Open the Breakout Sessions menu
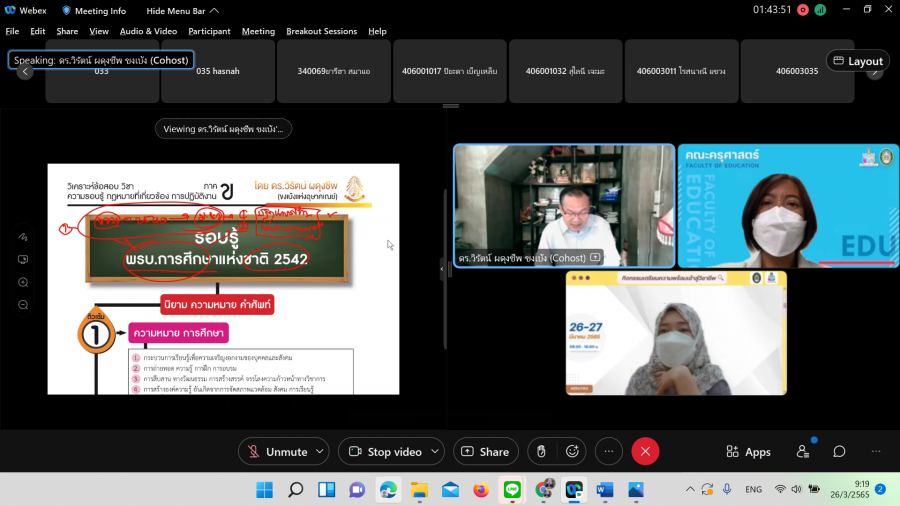 pyautogui.click(x=321, y=31)
